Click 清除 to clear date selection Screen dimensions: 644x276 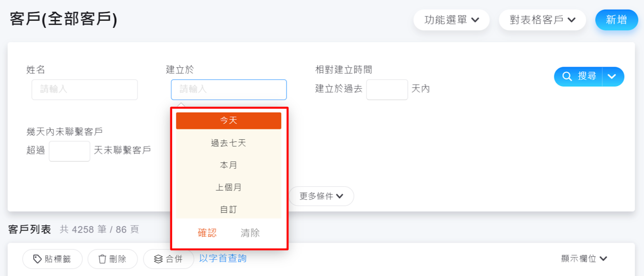[250, 233]
